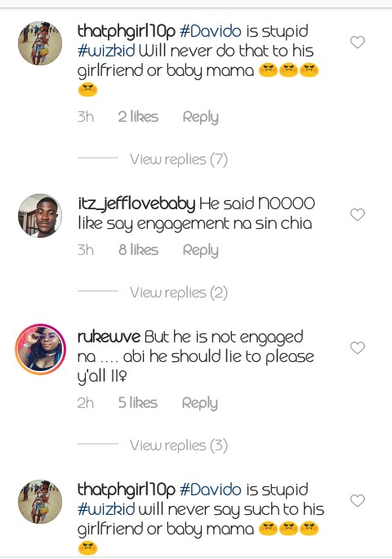Open #wizkid hashtag in first comment

tap(106, 51)
